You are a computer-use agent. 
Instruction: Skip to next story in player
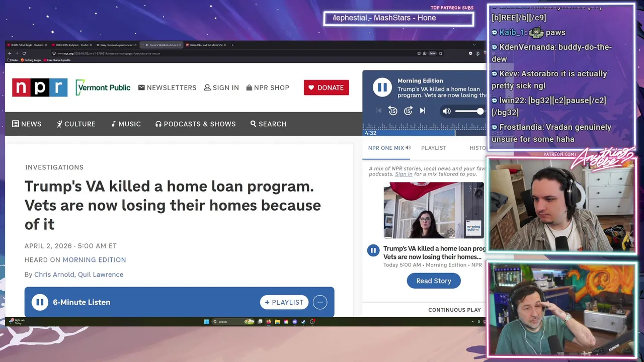click(423, 111)
